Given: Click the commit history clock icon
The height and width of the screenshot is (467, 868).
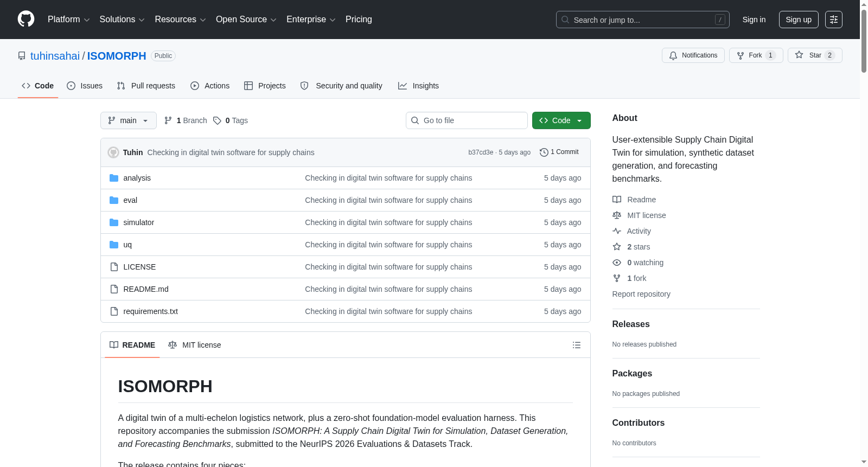Looking at the screenshot, I should [544, 152].
